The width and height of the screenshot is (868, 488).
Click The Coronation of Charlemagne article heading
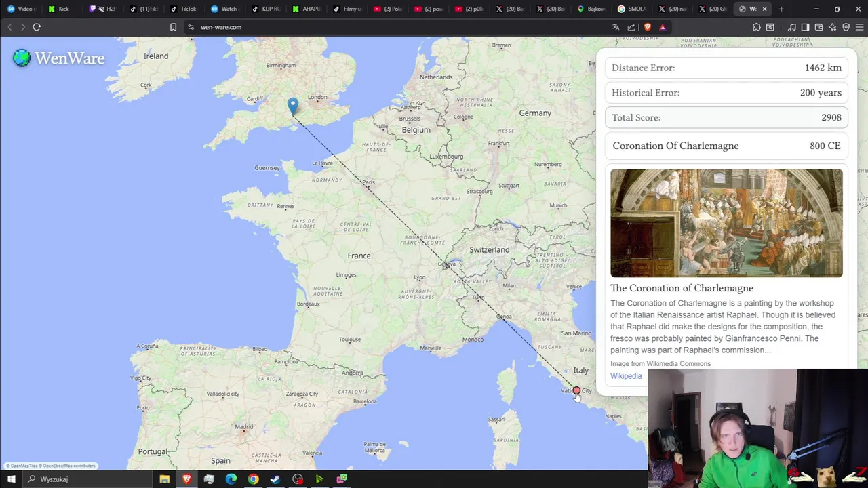682,288
